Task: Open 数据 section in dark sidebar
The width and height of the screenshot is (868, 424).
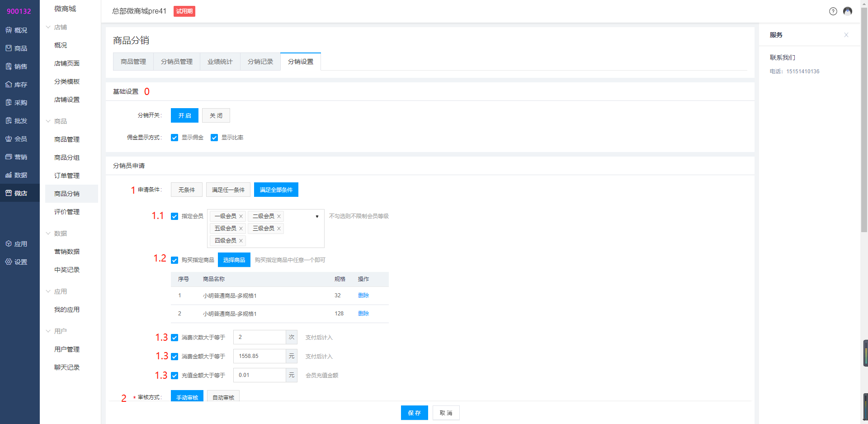Action: point(16,175)
